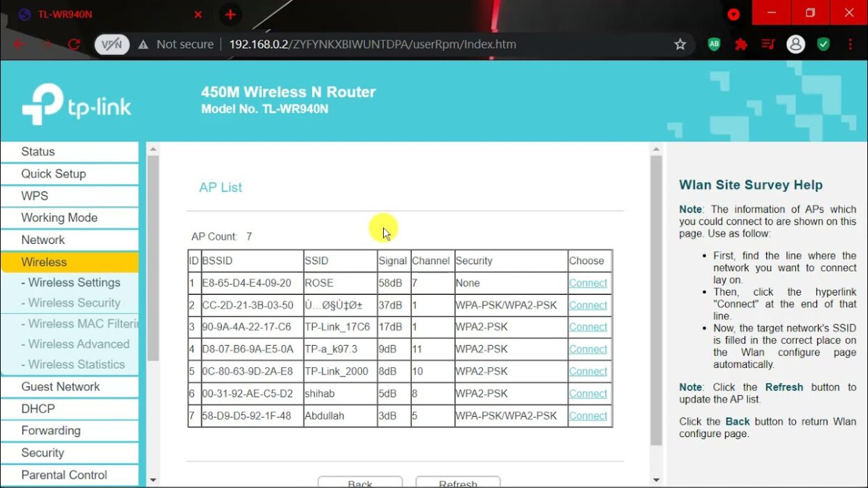Connect to shihab network
The image size is (868, 488).
pos(588,394)
